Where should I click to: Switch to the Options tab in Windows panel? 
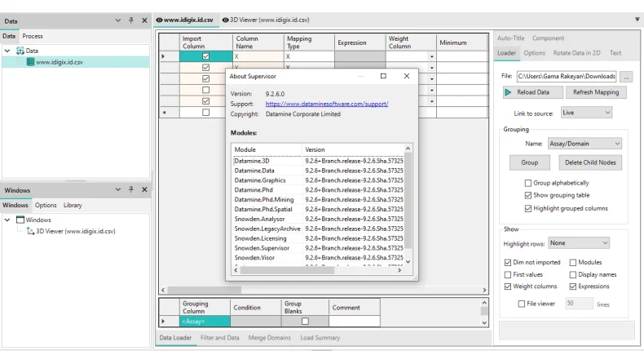(46, 205)
